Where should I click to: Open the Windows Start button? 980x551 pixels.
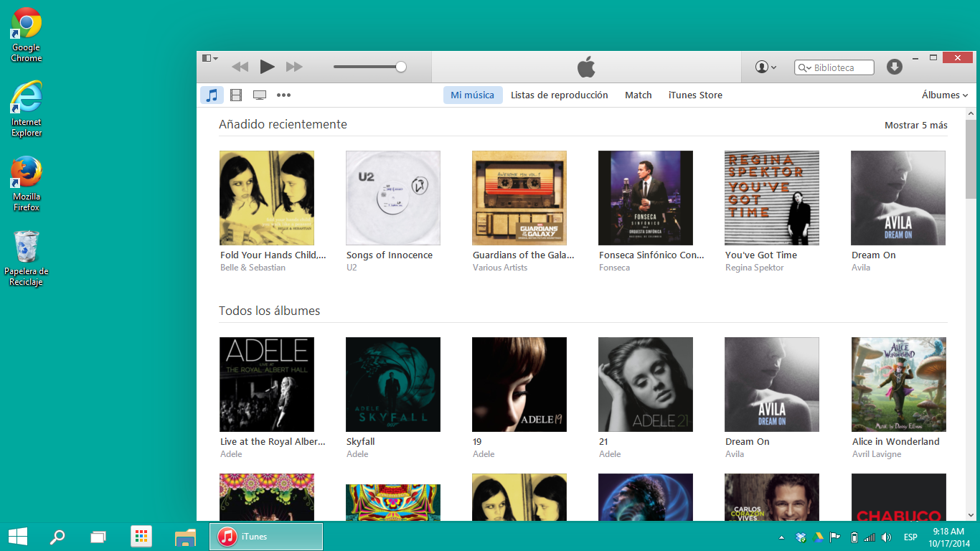click(17, 537)
